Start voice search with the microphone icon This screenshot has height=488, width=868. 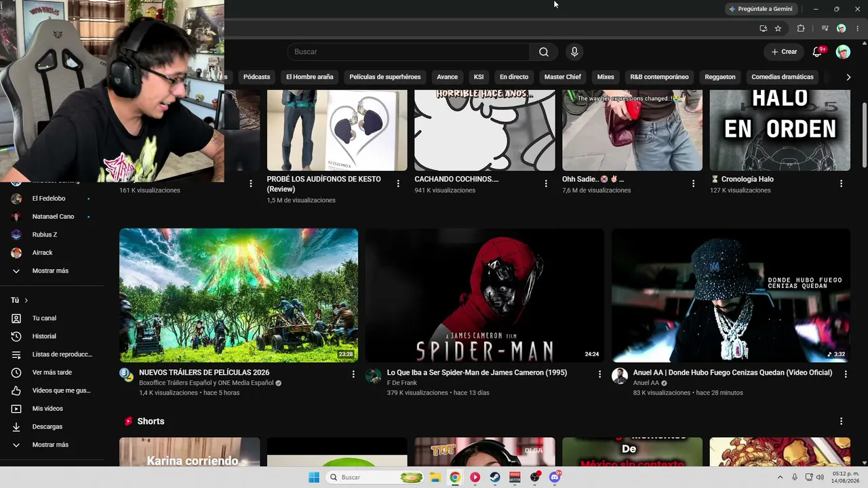click(574, 52)
